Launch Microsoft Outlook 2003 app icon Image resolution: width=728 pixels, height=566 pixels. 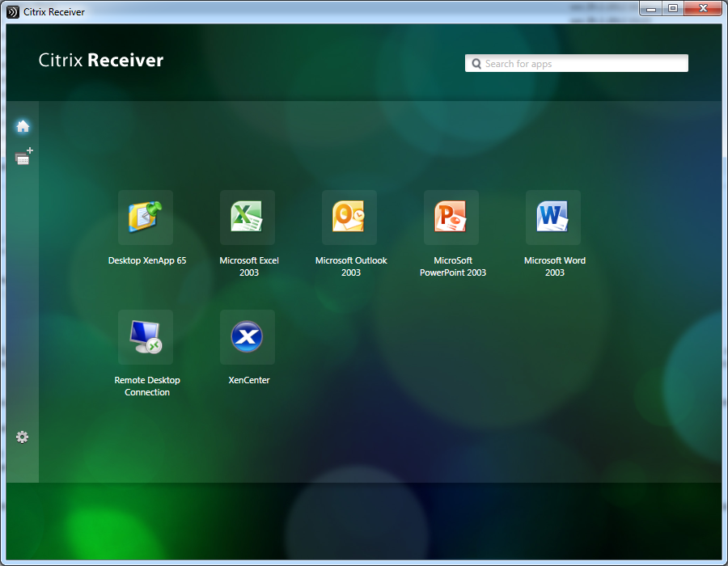click(349, 218)
